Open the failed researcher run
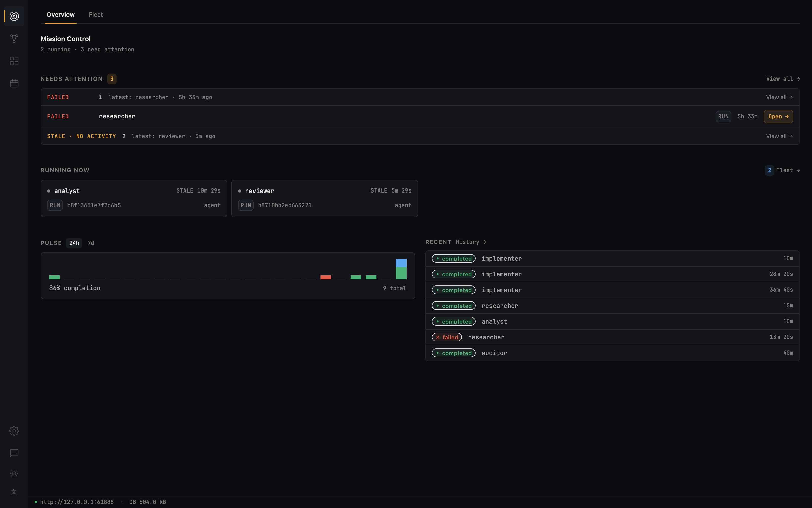 (x=778, y=117)
